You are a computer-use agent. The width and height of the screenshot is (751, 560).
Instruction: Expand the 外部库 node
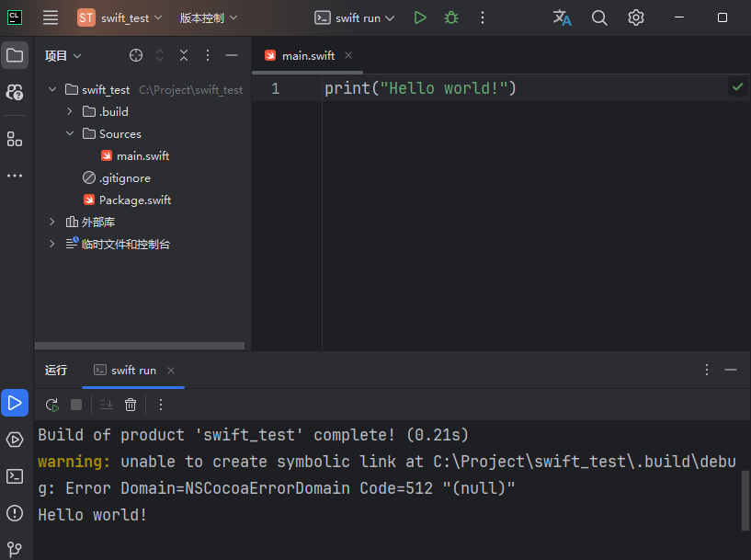(x=52, y=222)
